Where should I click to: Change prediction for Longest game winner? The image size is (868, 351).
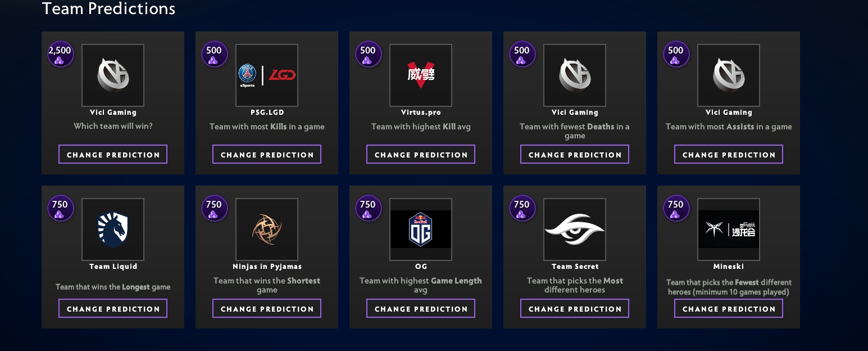click(113, 308)
